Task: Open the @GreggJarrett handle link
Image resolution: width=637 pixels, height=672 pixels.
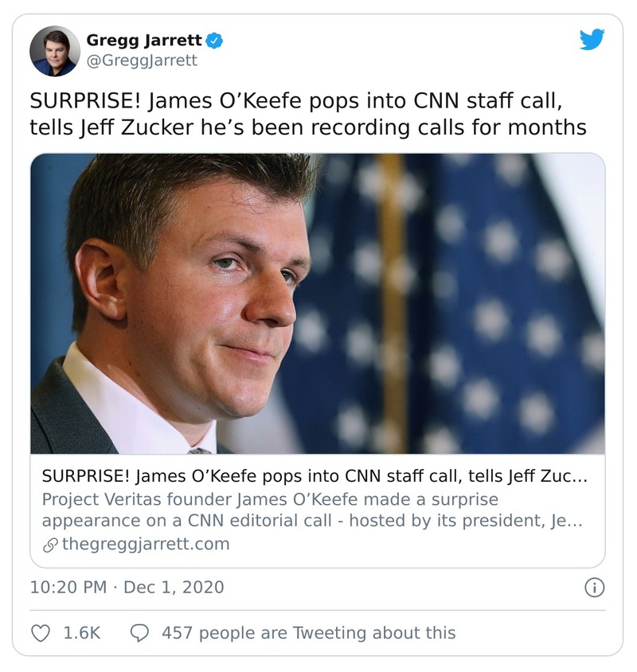Action: [141, 61]
